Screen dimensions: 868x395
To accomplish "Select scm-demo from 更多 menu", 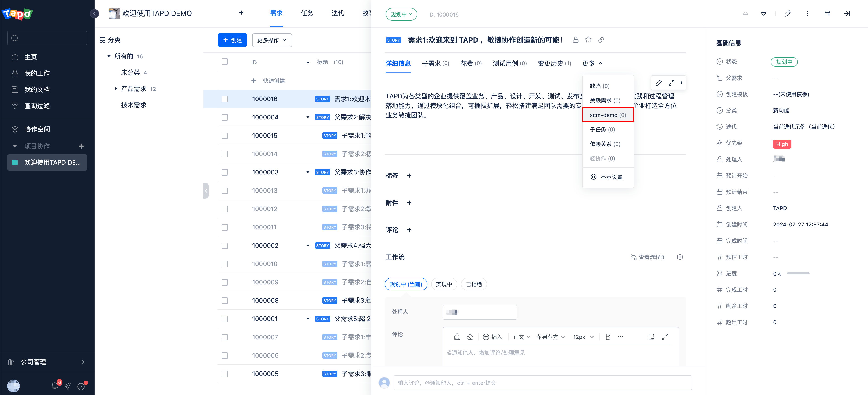I will click(608, 115).
